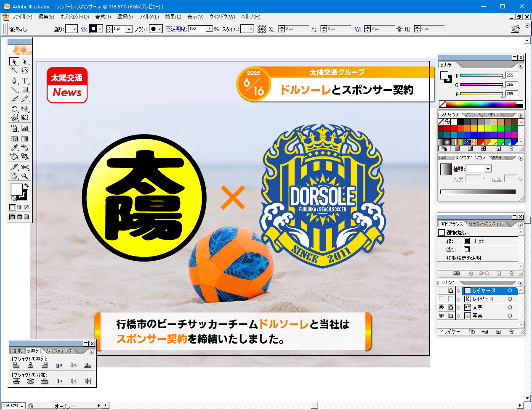
Task: Expand レイヤー 3 disclosure triangle
Action: click(x=459, y=291)
